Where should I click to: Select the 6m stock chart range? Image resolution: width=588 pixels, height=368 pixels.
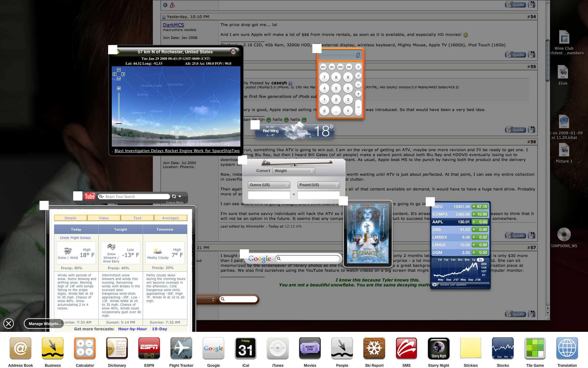point(467,260)
